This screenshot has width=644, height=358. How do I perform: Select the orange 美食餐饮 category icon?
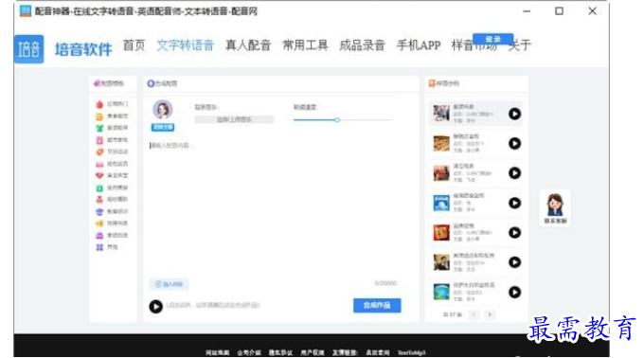tap(99, 116)
